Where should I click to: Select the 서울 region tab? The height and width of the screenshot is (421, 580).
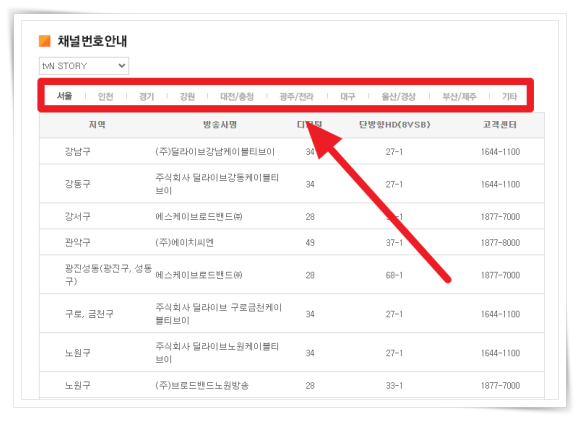[x=64, y=96]
